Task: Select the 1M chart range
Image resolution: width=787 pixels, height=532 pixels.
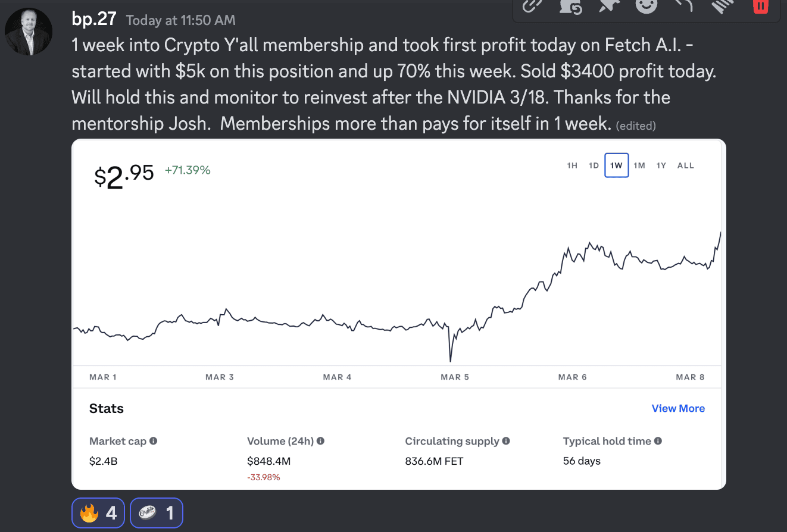Action: [x=639, y=165]
